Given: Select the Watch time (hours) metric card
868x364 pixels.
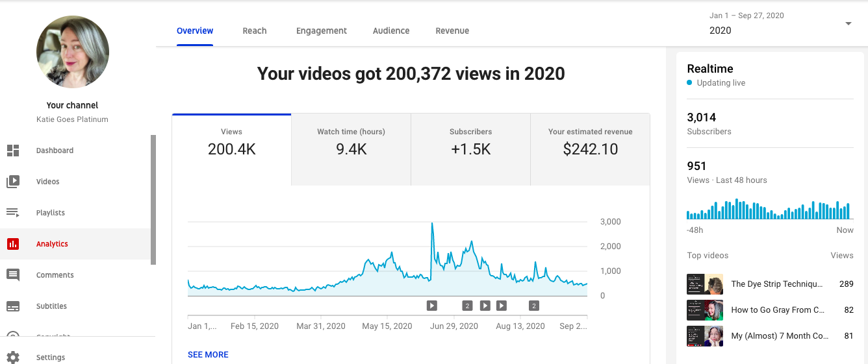Looking at the screenshot, I should tap(351, 149).
